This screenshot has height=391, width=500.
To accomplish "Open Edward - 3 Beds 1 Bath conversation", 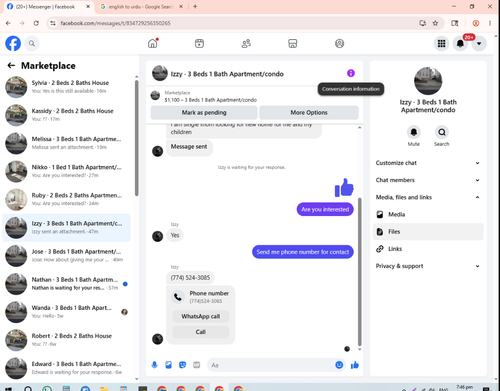I will click(x=67, y=368).
